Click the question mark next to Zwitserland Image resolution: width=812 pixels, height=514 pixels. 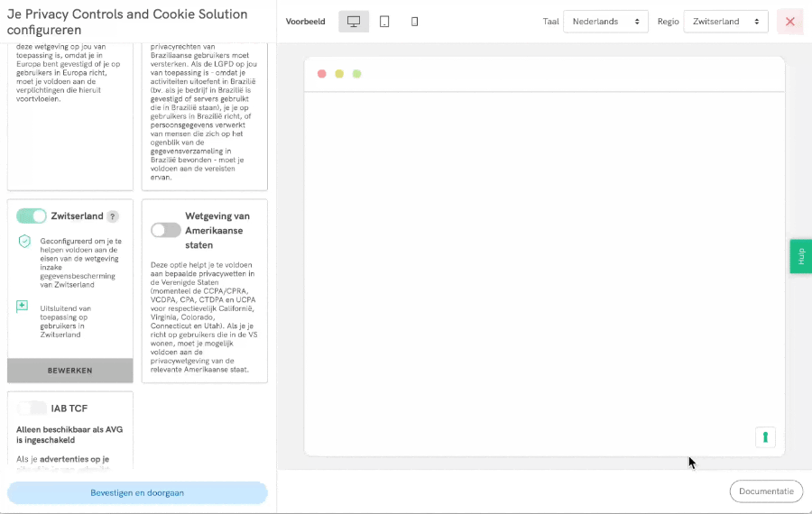[x=113, y=216]
